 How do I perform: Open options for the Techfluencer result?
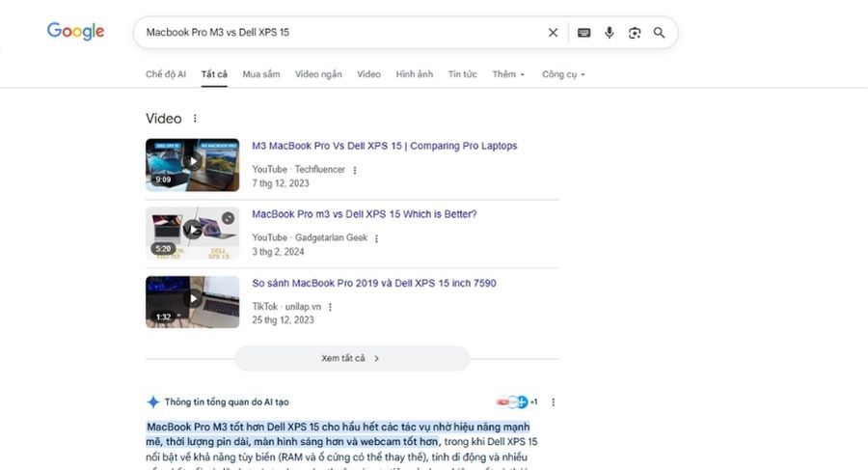[355, 170]
